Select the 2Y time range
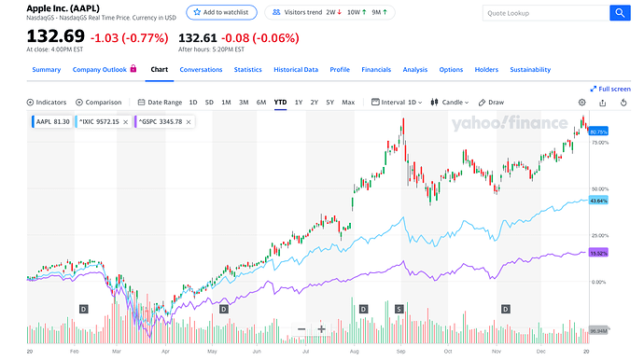This screenshot has width=644, height=361. tap(315, 103)
